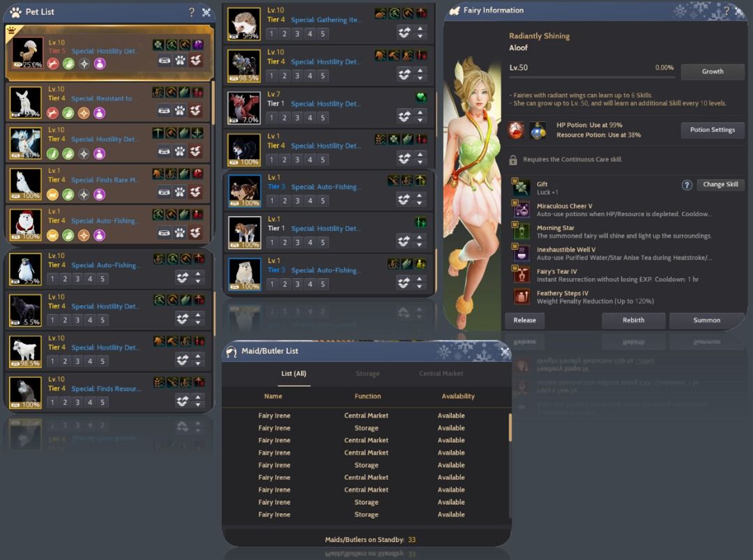Screen dimensions: 753x560
Task: Toggle the purple talent icon on the Tier 5 pet
Action: (x=100, y=63)
